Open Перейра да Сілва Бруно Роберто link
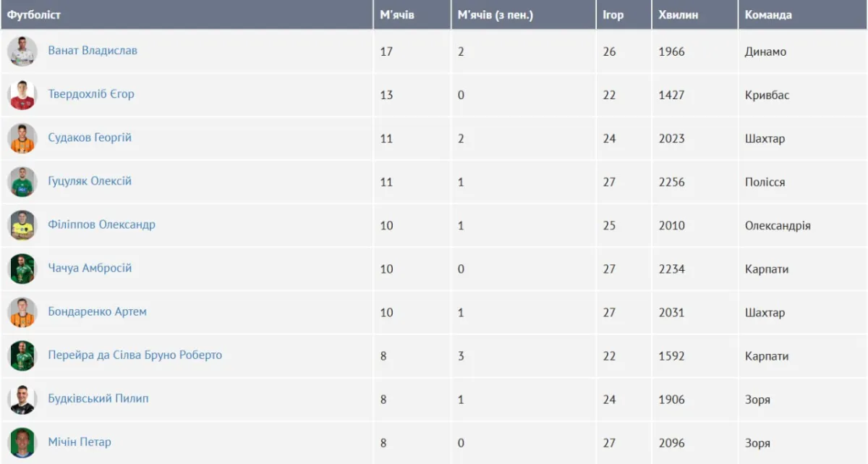Image resolution: width=868 pixels, height=464 pixels. pyautogui.click(x=135, y=355)
